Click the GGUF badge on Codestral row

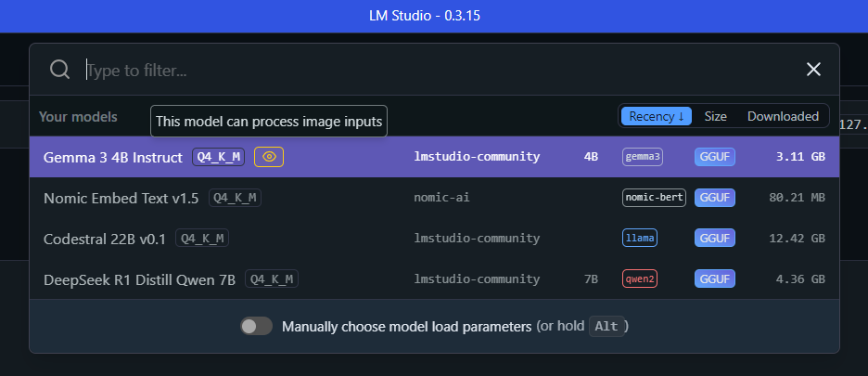coord(715,238)
